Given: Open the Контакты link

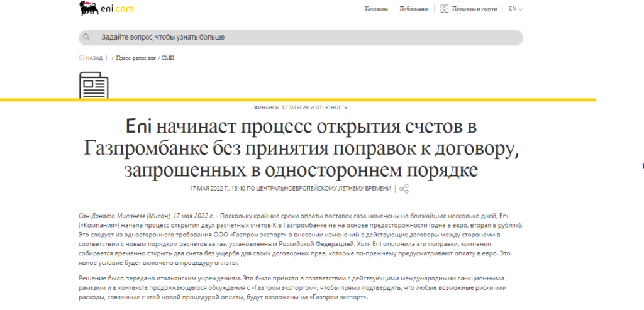Looking at the screenshot, I should pyautogui.click(x=376, y=9).
